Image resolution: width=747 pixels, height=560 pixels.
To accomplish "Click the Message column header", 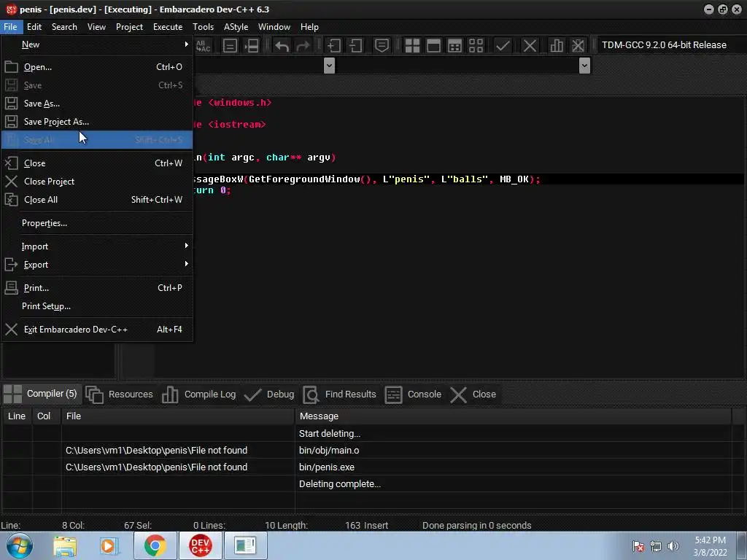I will 513,416.
